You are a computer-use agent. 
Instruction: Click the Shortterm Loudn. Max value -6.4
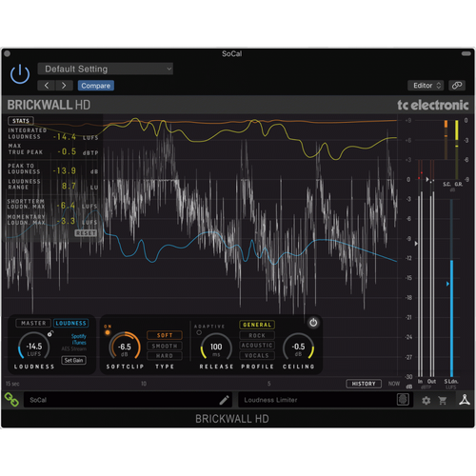pos(66,206)
